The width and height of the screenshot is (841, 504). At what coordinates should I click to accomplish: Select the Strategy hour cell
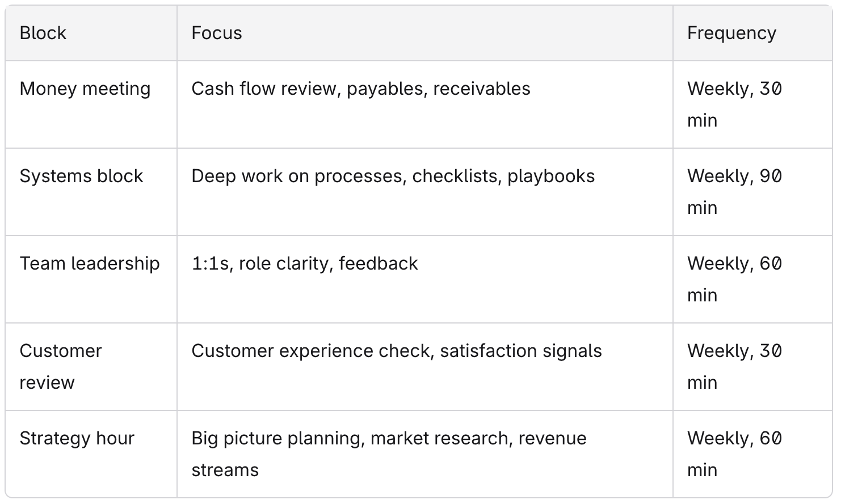pos(91,454)
